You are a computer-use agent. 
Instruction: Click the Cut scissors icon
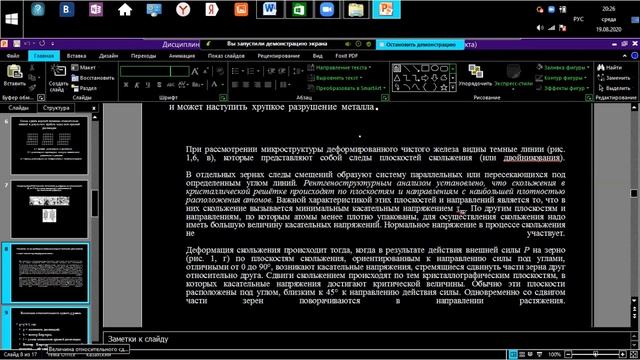(32, 68)
